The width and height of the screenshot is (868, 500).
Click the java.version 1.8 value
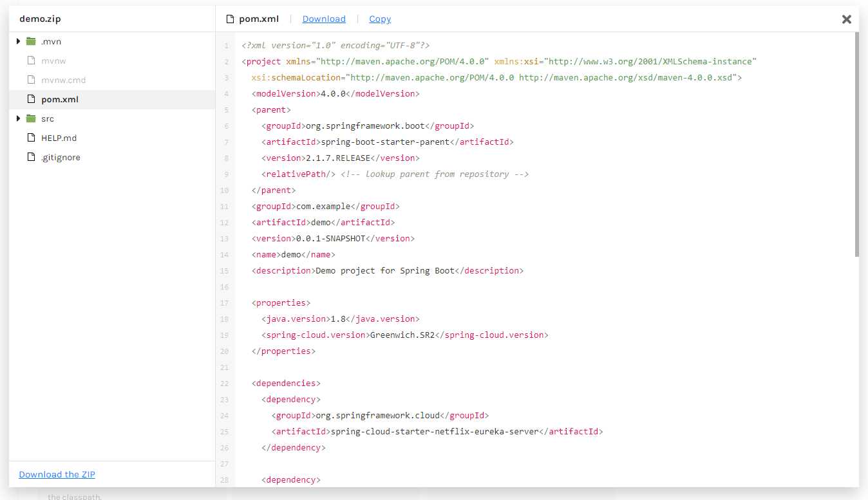tap(338, 319)
